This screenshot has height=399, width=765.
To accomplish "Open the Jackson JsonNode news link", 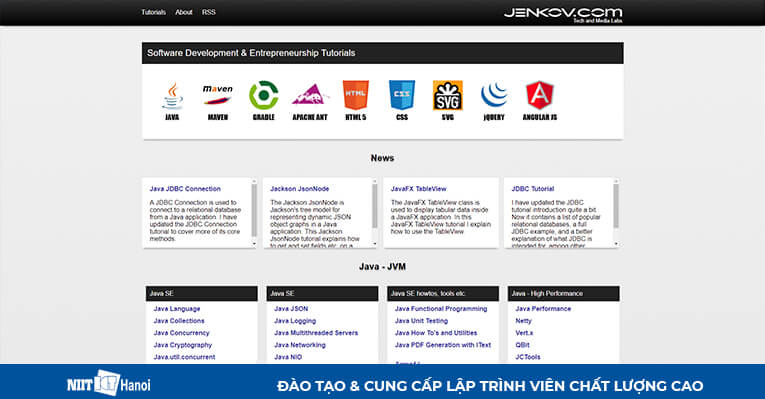I will [x=300, y=189].
